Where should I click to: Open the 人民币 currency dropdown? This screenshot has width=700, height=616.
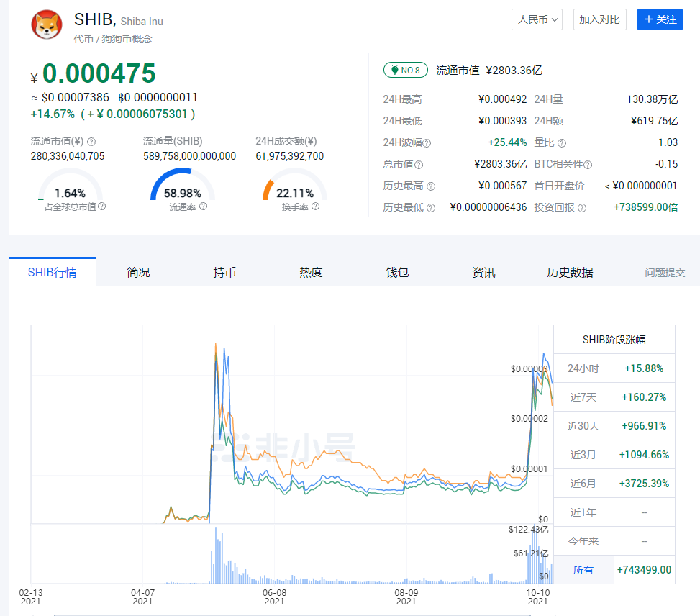537,19
